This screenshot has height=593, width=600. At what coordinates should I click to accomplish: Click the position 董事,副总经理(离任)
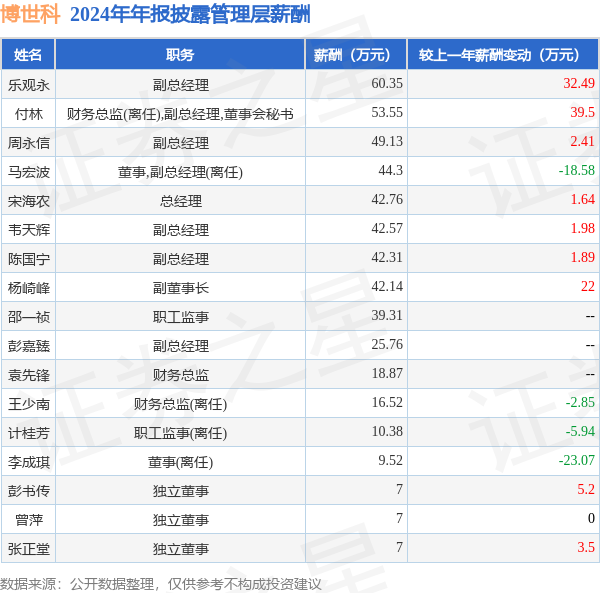[180, 172]
